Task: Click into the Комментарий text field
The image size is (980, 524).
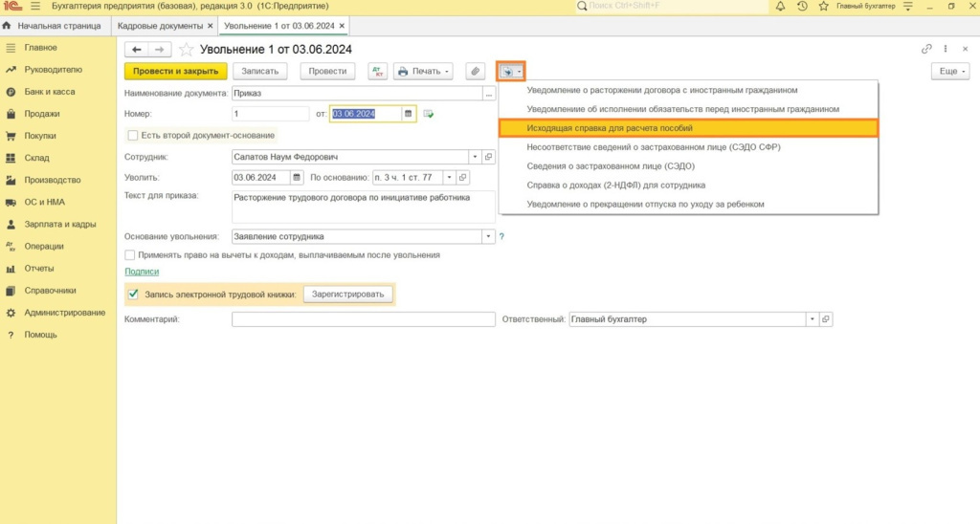Action: click(363, 319)
